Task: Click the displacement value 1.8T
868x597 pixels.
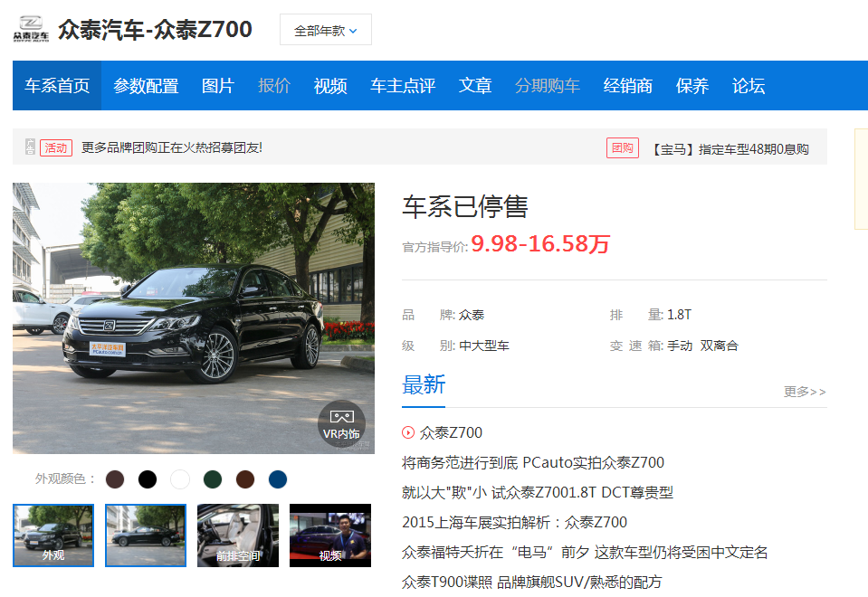Action: [679, 315]
